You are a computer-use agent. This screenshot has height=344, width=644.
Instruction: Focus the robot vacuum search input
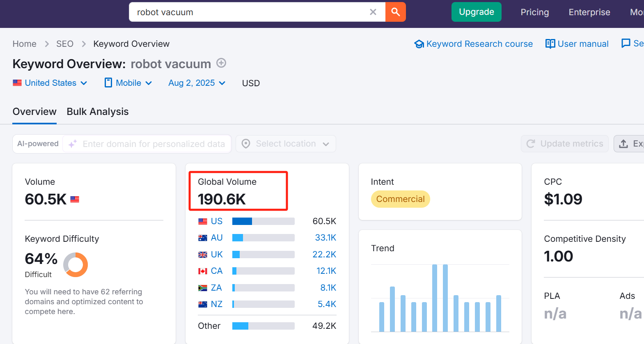[x=250, y=12]
